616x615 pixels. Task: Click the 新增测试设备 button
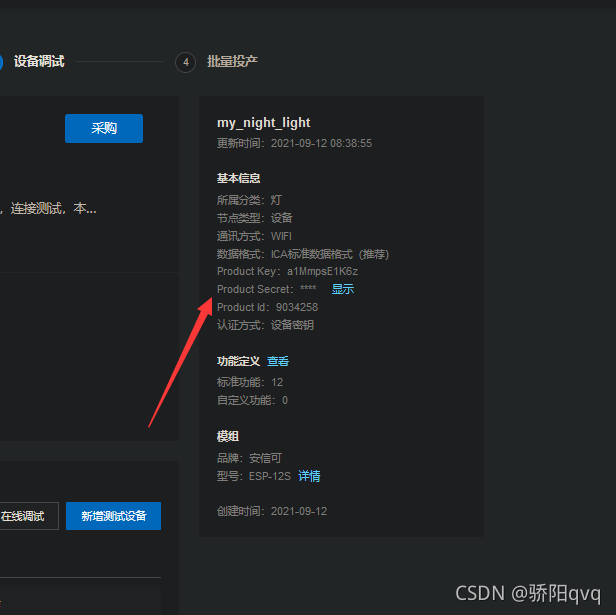(114, 516)
